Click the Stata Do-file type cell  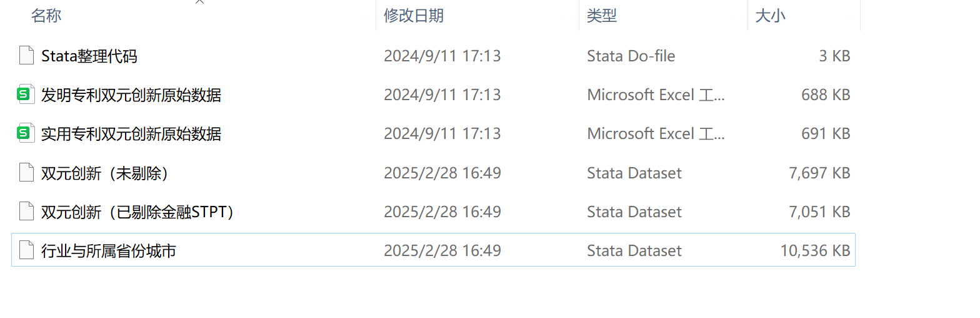631,56
